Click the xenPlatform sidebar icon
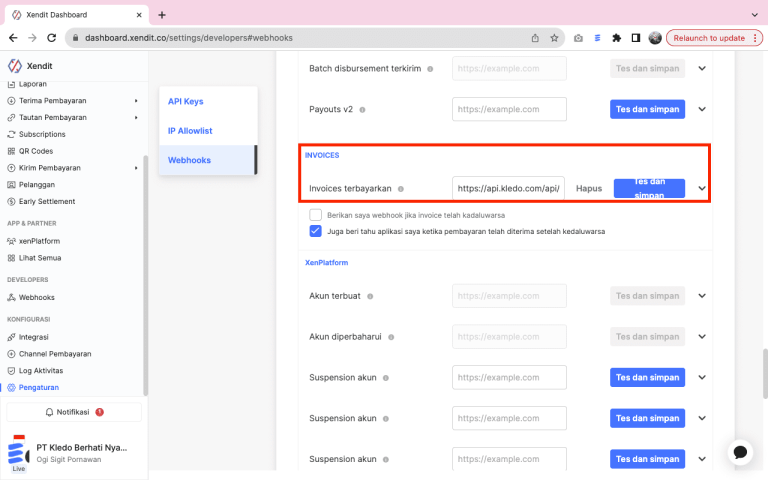The image size is (768, 480). pyautogui.click(x=11, y=241)
